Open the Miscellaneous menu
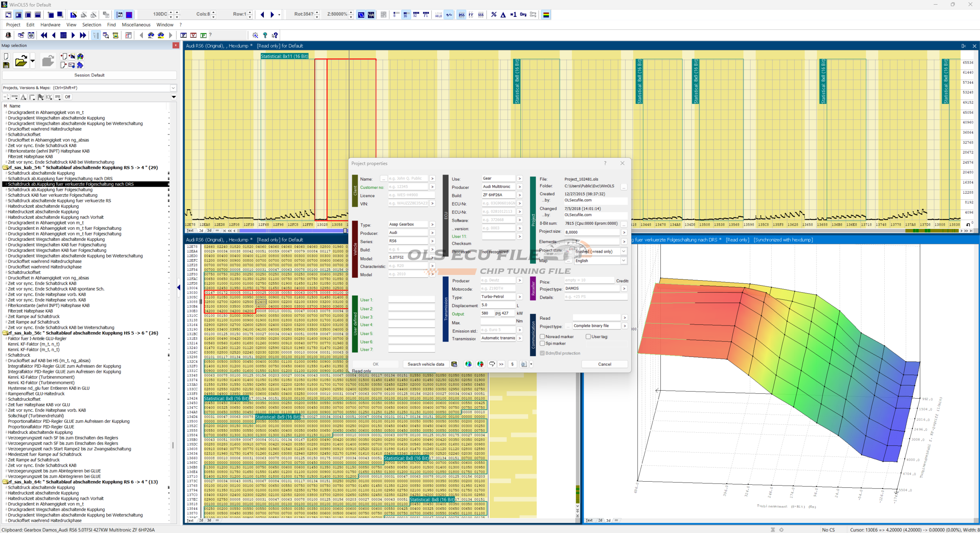 (x=136, y=25)
